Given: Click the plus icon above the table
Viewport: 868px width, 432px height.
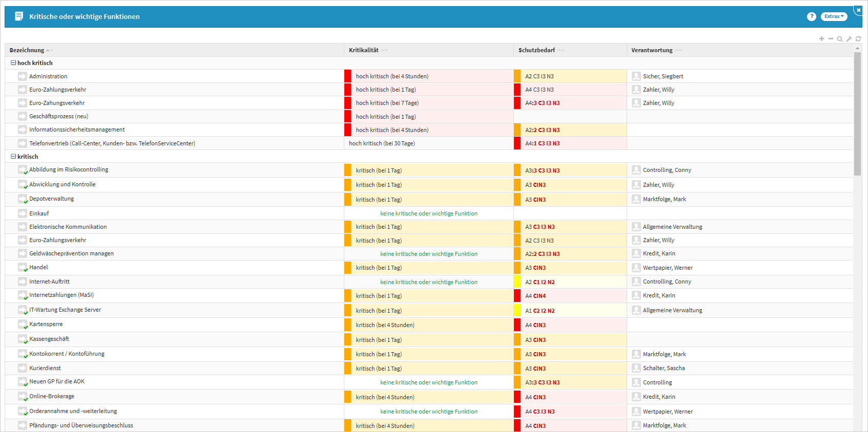Looking at the screenshot, I should tap(821, 39).
